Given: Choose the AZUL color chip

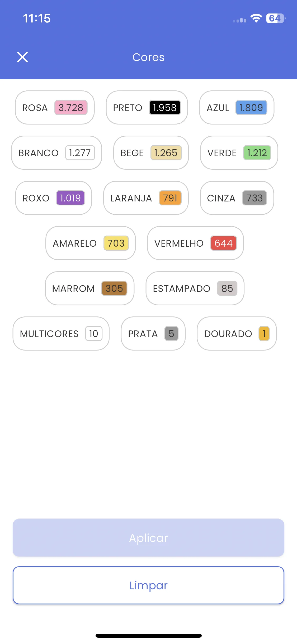Looking at the screenshot, I should tap(237, 108).
